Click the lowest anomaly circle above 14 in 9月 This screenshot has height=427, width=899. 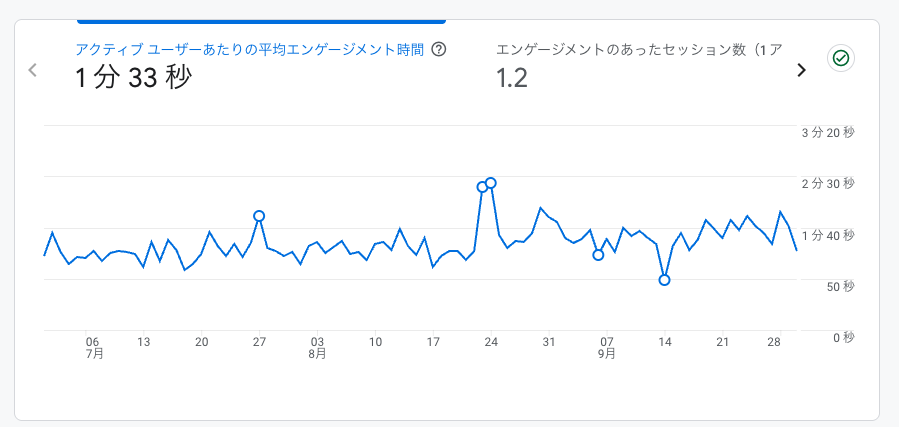click(x=664, y=280)
